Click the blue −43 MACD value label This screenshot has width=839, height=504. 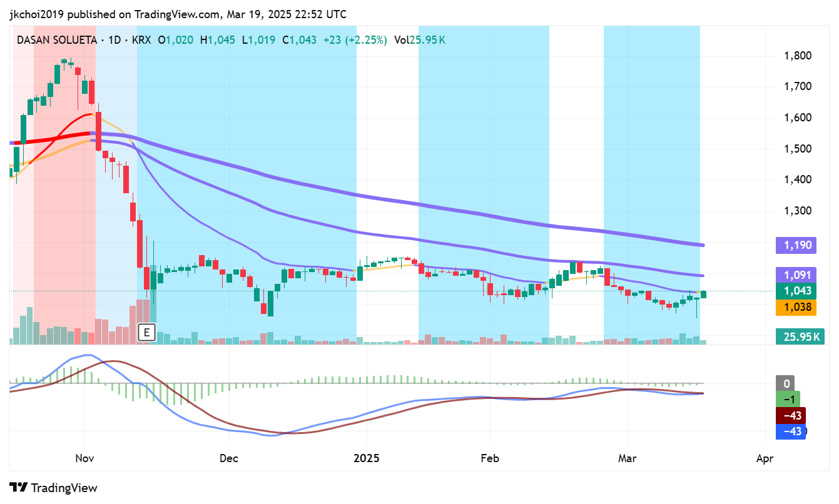791,431
